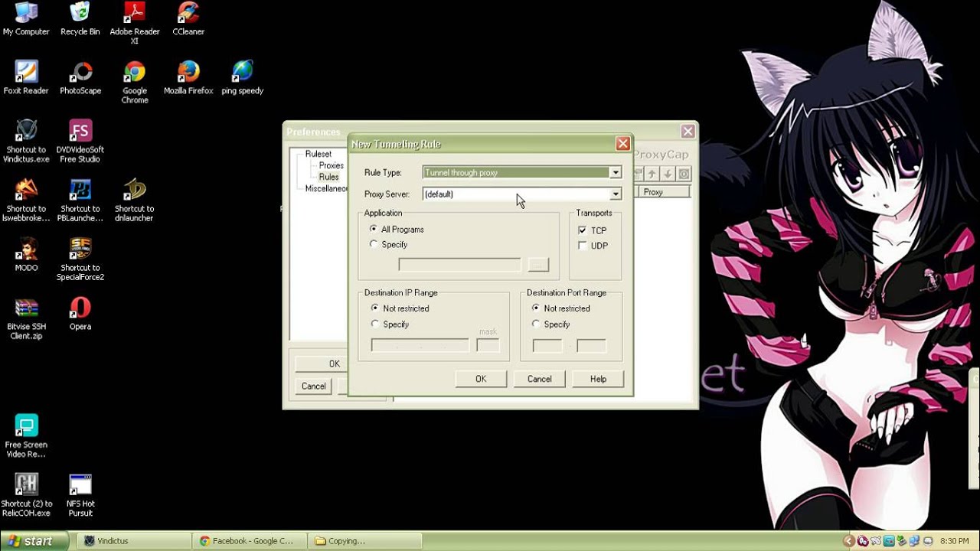Click the application path input field

pos(459,265)
